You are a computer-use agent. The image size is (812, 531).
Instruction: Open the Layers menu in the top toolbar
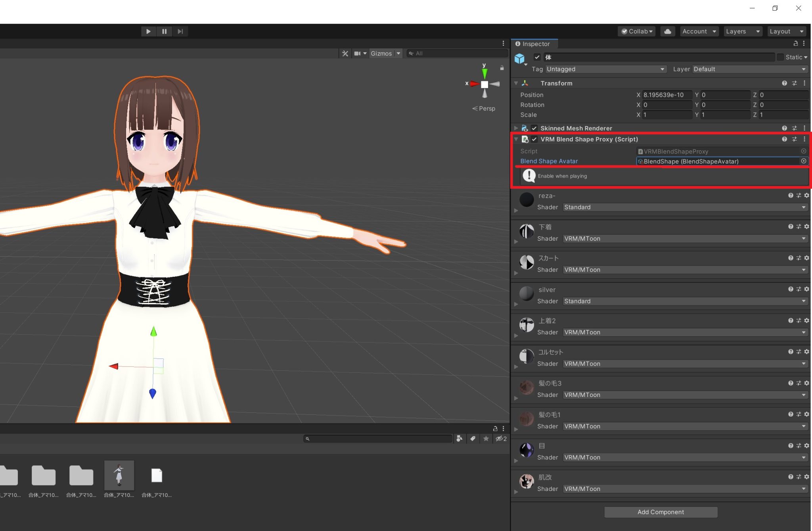pyautogui.click(x=743, y=31)
